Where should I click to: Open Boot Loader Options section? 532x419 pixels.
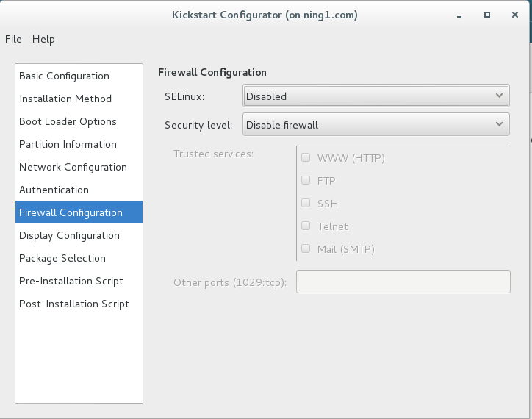[68, 121]
